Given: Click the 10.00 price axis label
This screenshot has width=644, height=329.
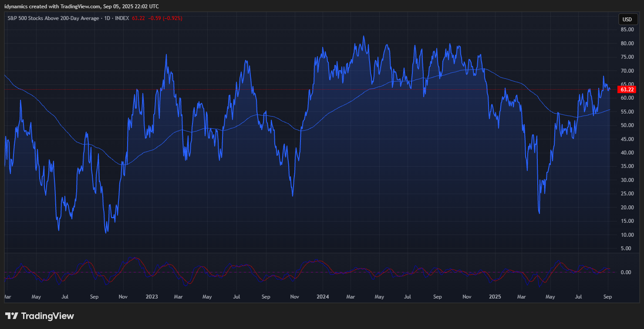Looking at the screenshot, I should point(627,235).
